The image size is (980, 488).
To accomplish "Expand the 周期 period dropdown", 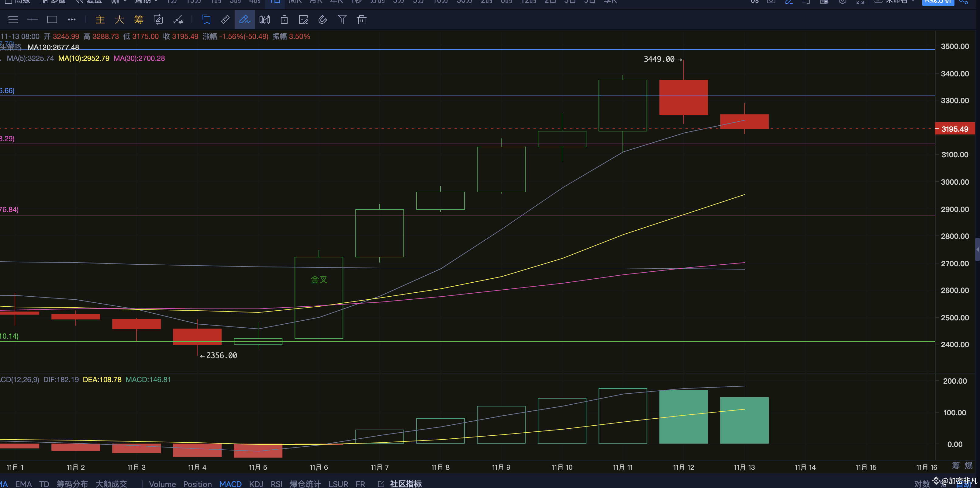I will 146,2.
